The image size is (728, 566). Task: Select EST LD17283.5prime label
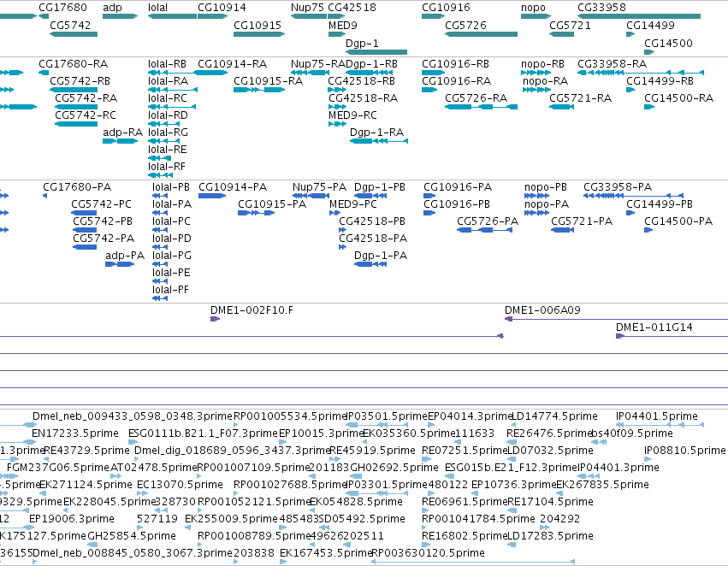pyautogui.click(x=550, y=536)
